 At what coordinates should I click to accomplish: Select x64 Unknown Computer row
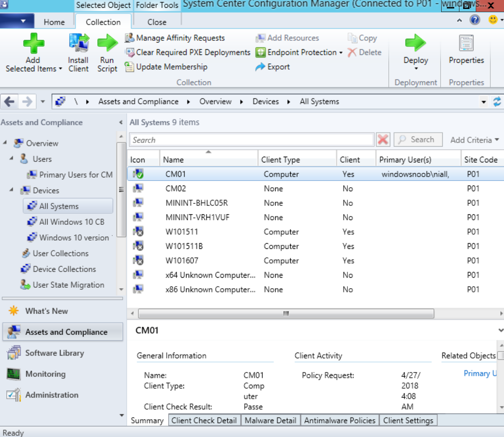[315, 275]
